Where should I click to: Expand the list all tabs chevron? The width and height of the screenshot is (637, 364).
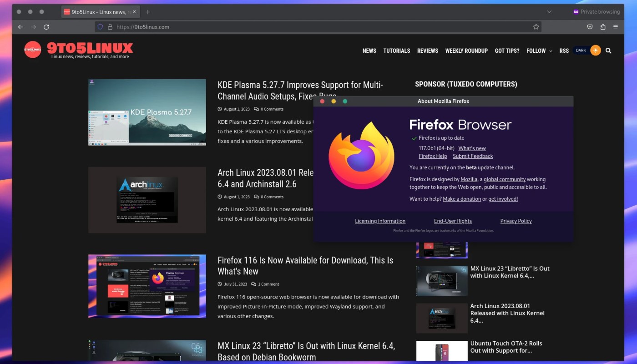coord(549,12)
